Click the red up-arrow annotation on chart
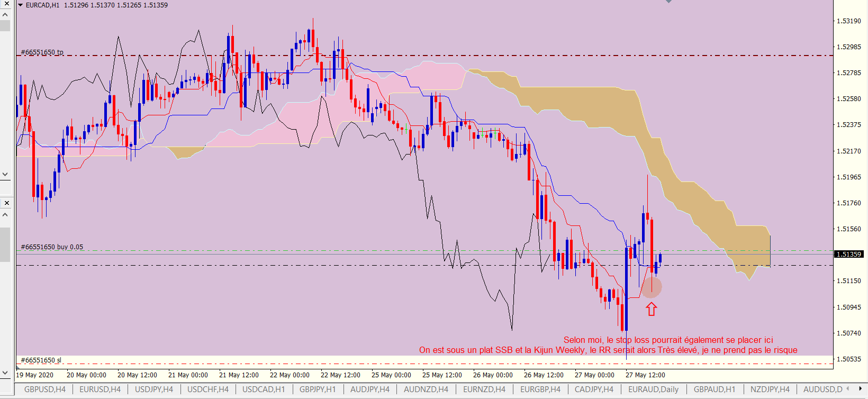The width and height of the screenshot is (868, 399). (651, 309)
